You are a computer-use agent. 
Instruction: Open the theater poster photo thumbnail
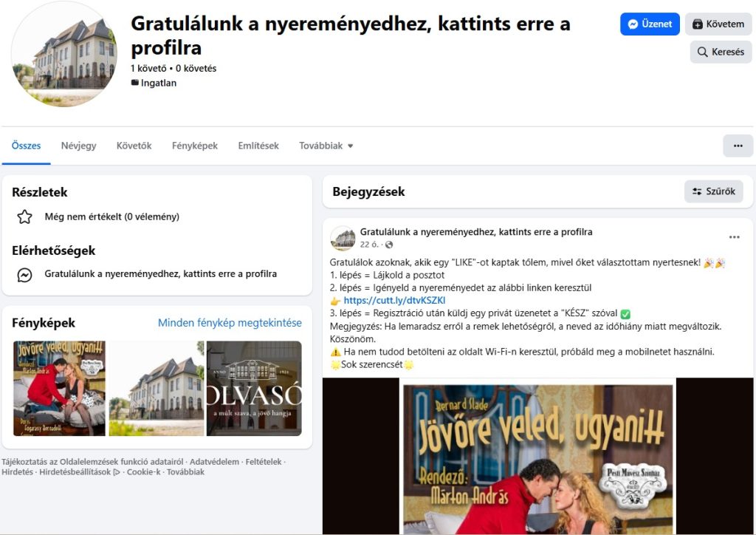pos(59,389)
